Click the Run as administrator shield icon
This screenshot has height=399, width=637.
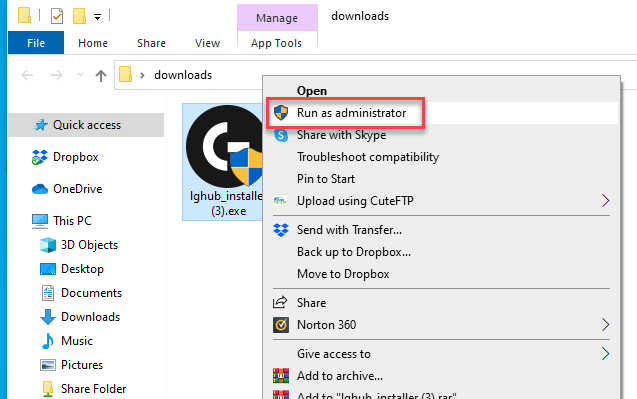[x=281, y=113]
